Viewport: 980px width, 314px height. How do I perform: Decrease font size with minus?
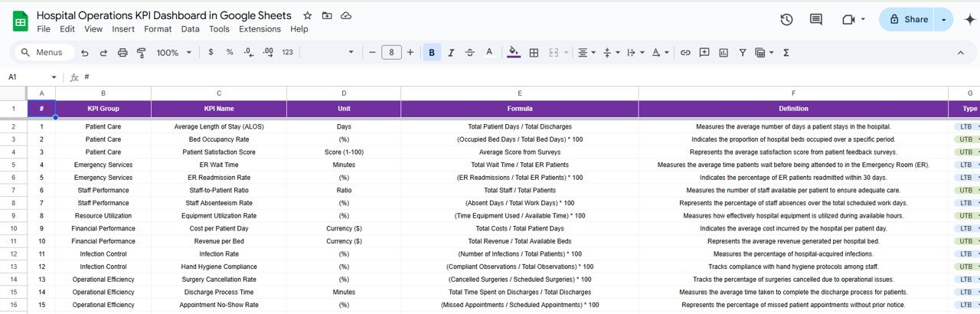372,53
